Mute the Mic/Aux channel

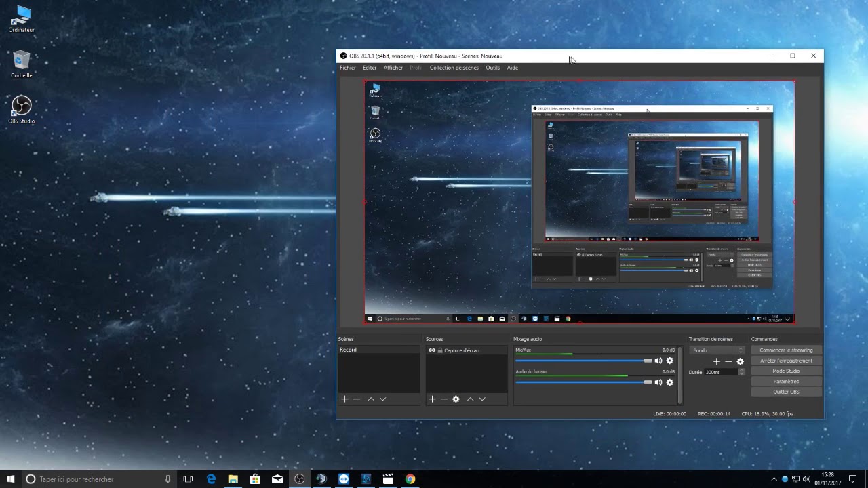(x=658, y=361)
